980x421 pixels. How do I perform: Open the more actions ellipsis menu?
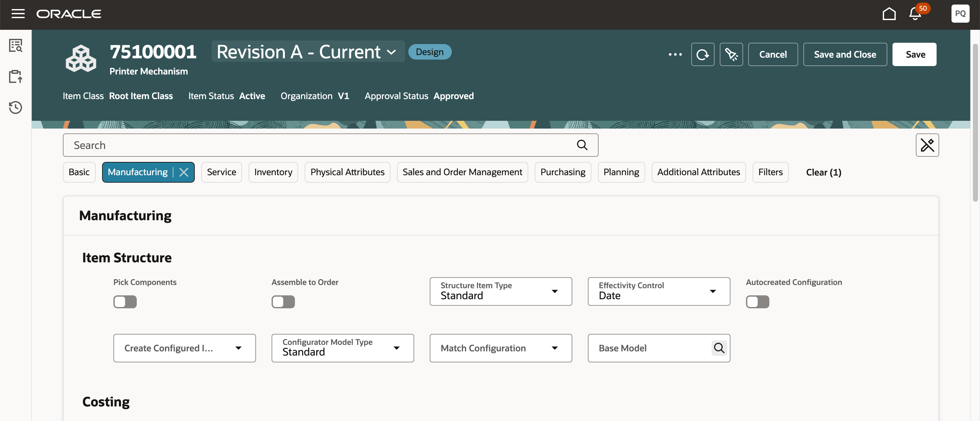tap(675, 54)
